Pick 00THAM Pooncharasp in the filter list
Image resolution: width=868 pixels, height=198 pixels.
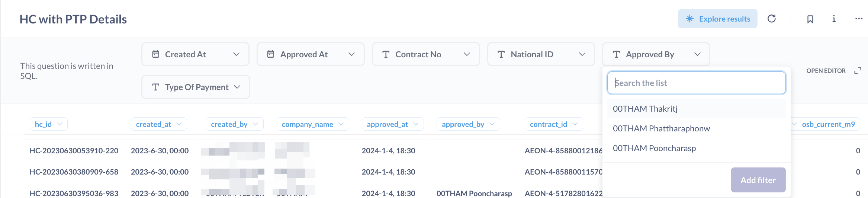(654, 148)
